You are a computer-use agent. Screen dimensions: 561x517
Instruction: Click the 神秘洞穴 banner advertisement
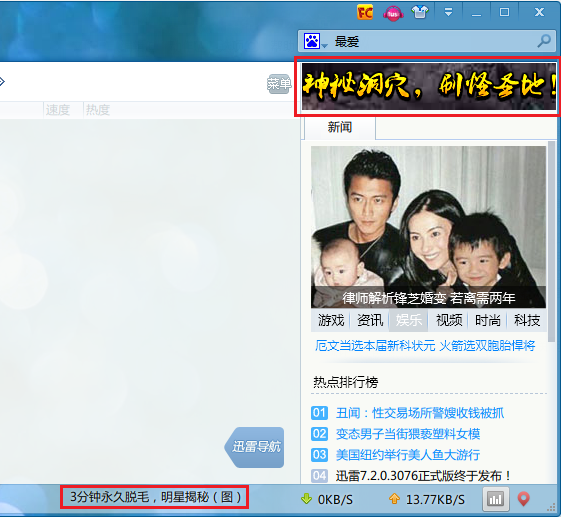pos(429,86)
